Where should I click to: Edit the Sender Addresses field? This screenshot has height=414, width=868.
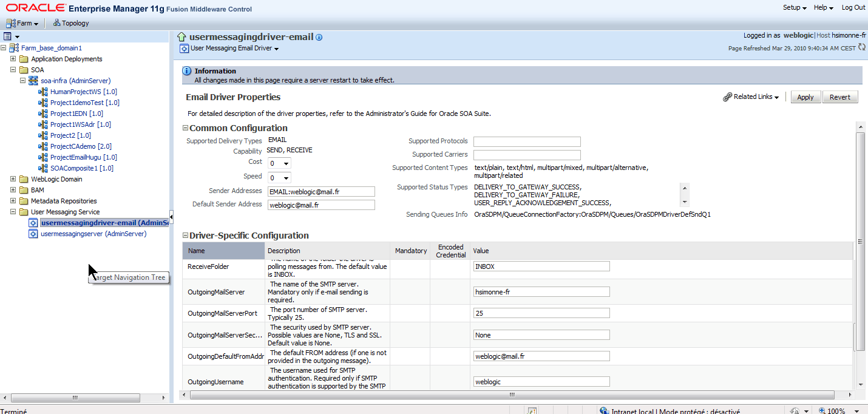coord(321,192)
